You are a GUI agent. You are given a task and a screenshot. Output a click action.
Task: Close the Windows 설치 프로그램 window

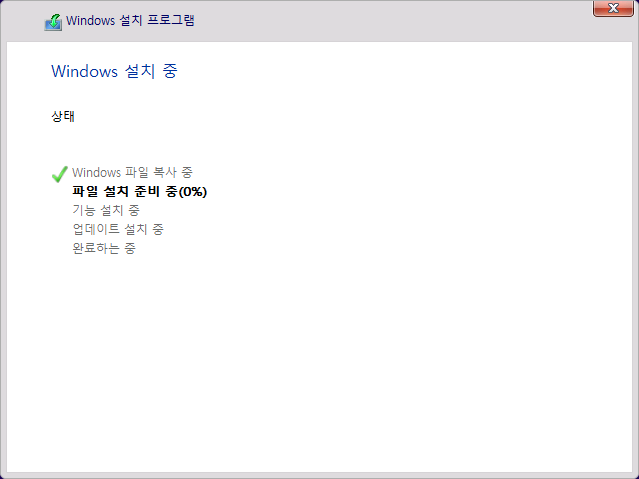pos(613,8)
